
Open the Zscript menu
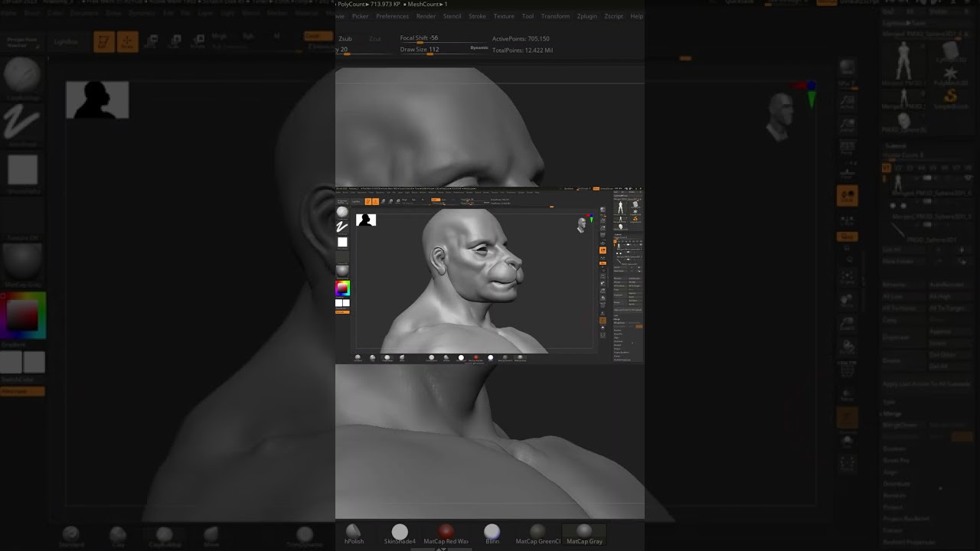613,16
